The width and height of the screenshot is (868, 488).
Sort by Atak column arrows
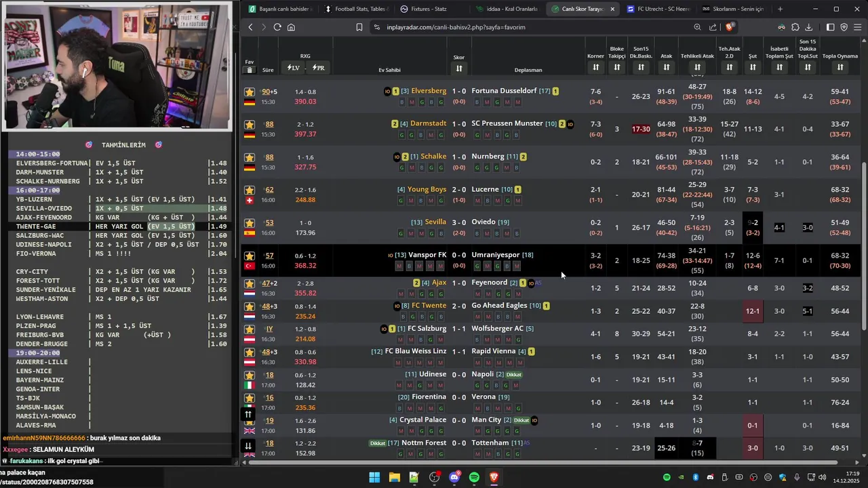667,67
